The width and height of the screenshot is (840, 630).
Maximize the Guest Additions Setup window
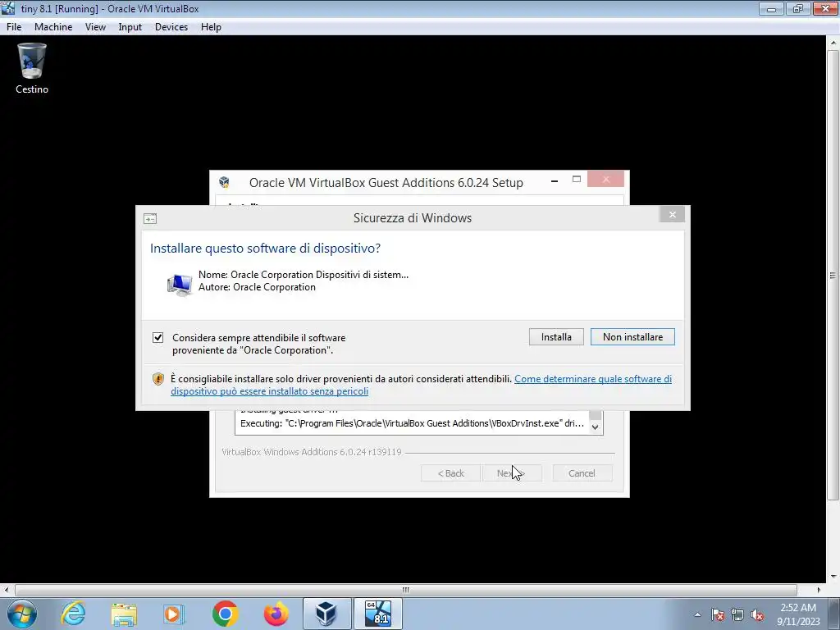point(577,180)
